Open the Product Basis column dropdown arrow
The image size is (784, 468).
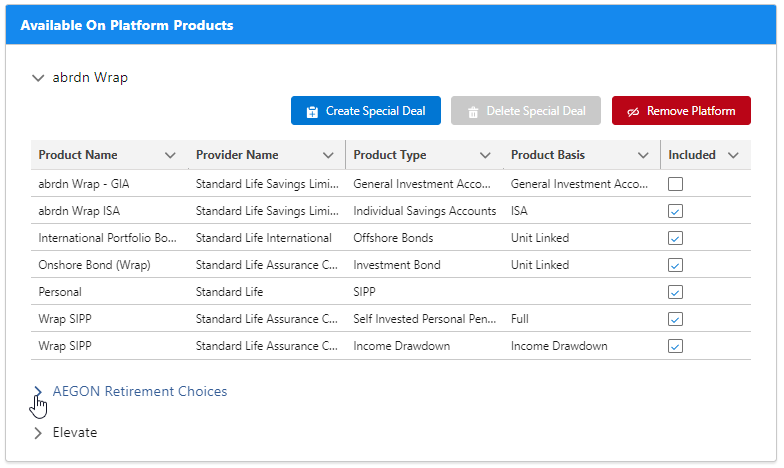643,155
